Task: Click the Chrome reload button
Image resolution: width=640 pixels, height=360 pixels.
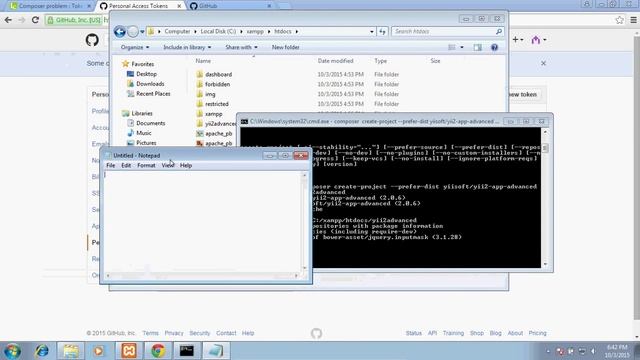Action: 35,20
